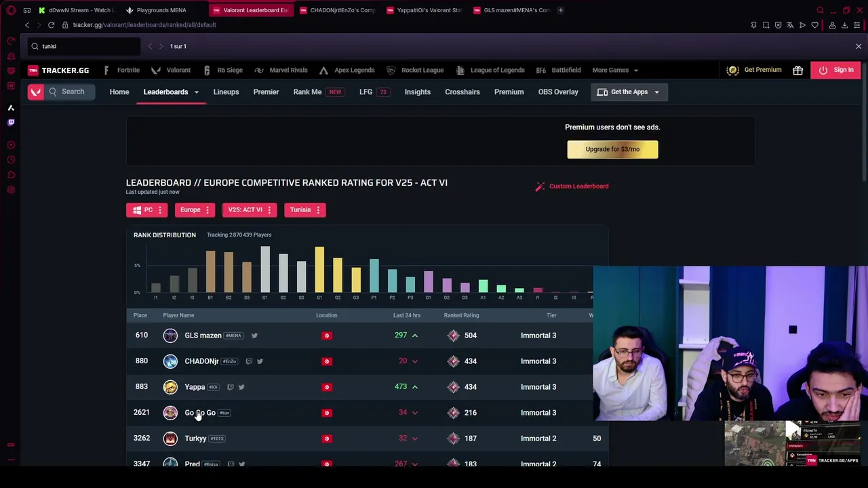
Task: Expand the Tunisia country filter
Action: (304, 210)
